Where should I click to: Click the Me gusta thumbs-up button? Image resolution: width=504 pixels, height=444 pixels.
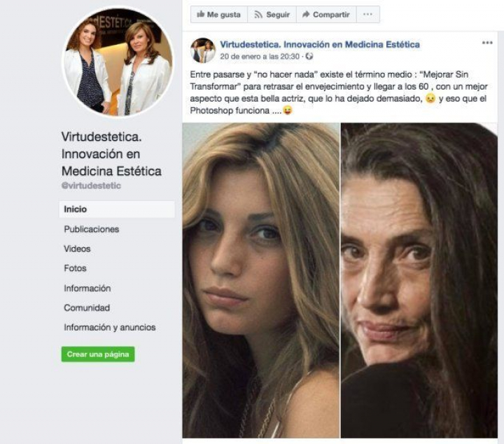click(x=218, y=14)
